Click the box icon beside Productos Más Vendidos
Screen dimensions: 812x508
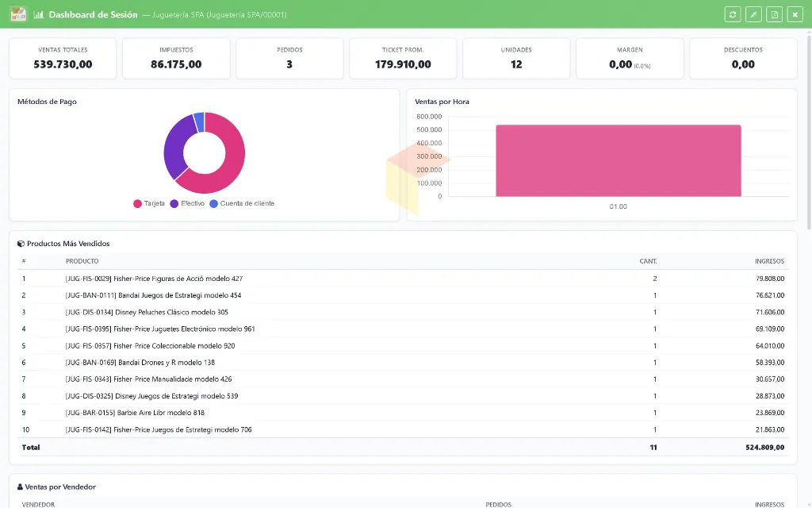(x=21, y=244)
